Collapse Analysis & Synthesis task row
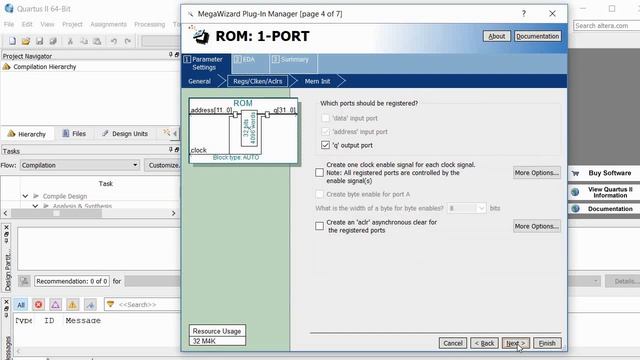 click(x=36, y=206)
